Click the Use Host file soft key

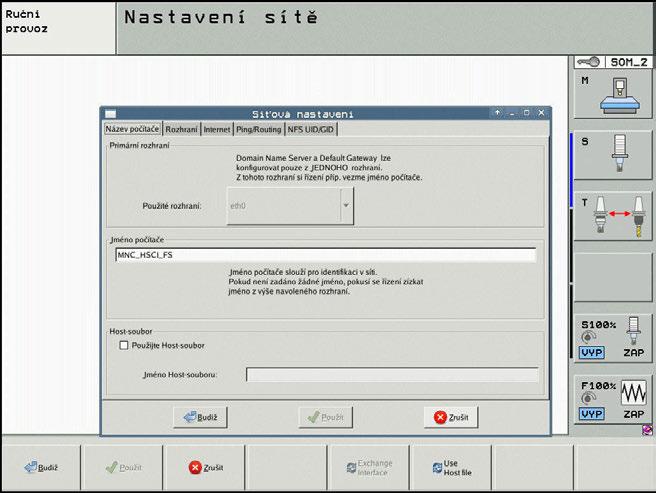451,467
